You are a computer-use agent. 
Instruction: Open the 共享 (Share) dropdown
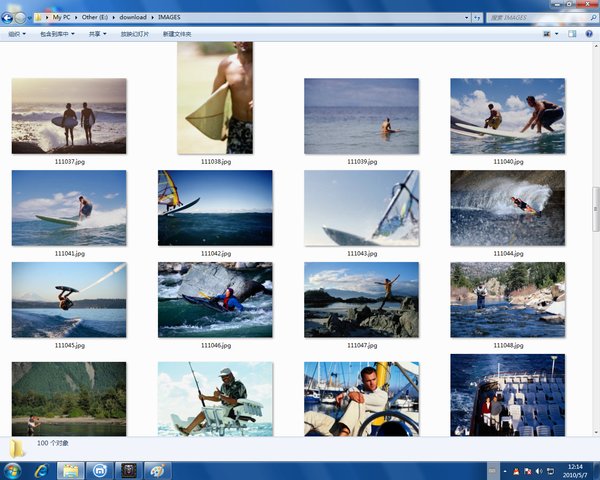98,33
